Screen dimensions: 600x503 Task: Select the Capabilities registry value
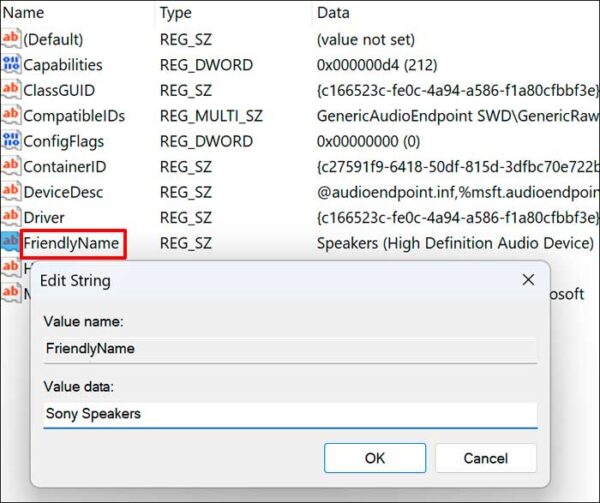63,65
